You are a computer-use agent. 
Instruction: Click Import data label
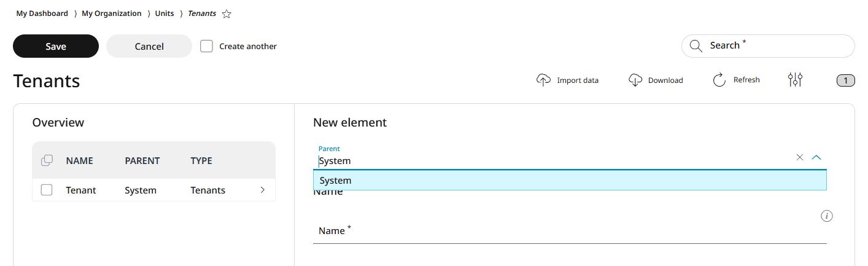(x=578, y=80)
